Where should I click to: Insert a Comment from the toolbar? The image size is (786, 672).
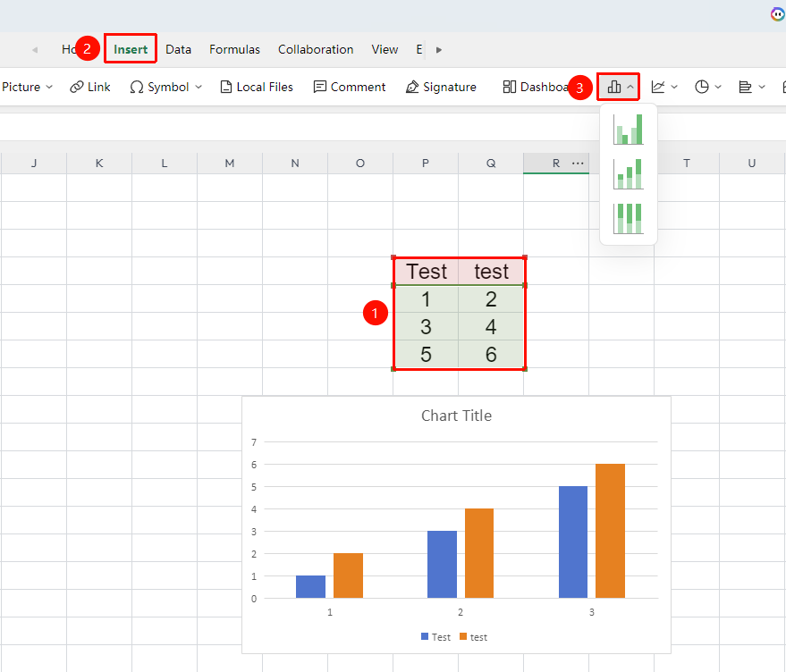(350, 88)
